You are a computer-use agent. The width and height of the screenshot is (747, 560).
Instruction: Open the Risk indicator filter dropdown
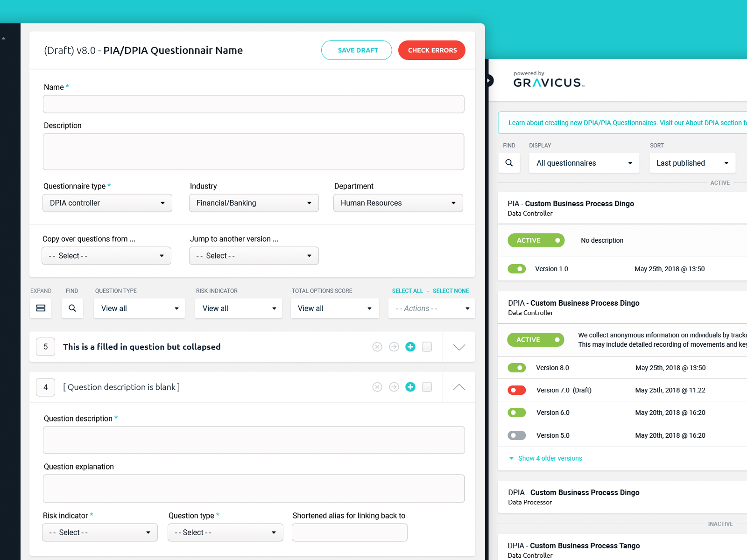(x=239, y=308)
